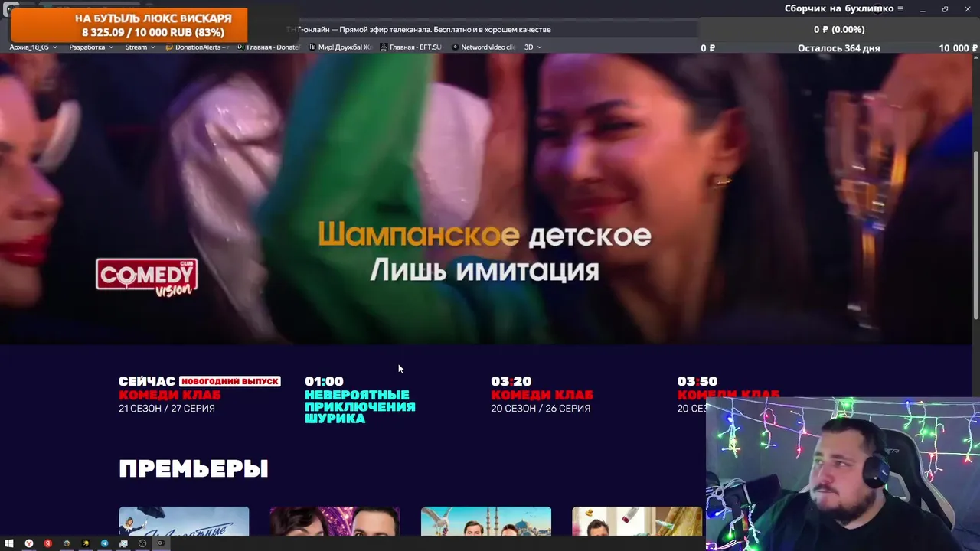Expand the 3D bookmarks folder
This screenshot has height=551, width=980.
tap(533, 47)
